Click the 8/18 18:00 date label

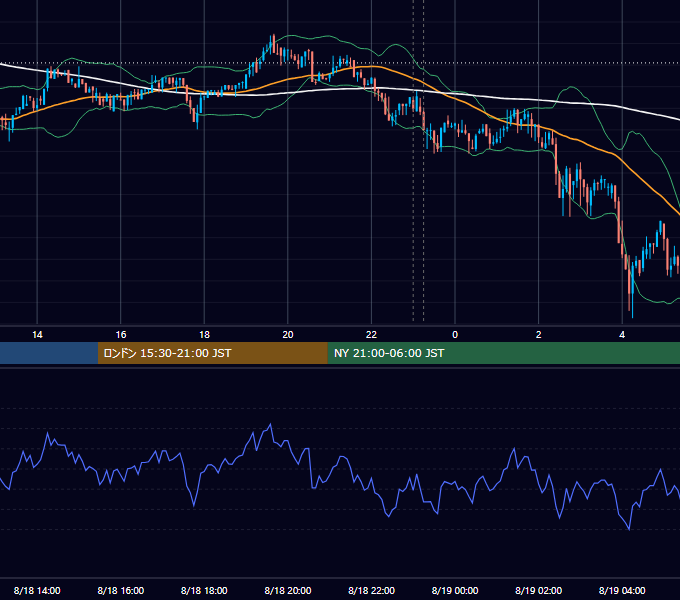pyautogui.click(x=204, y=590)
